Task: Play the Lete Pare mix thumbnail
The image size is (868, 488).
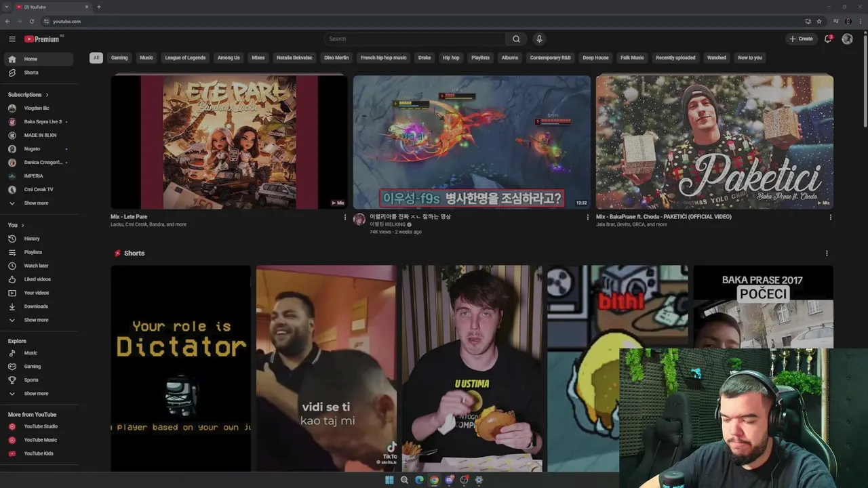Action: pos(229,142)
